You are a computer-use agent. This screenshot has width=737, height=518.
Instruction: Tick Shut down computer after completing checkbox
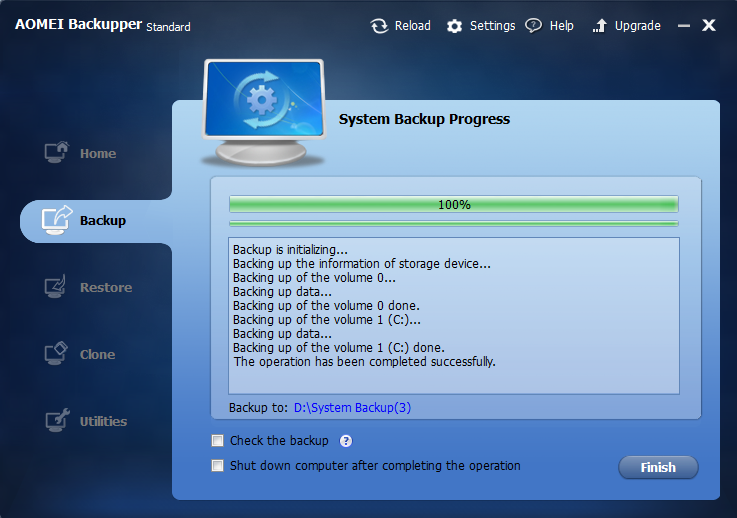(x=217, y=465)
